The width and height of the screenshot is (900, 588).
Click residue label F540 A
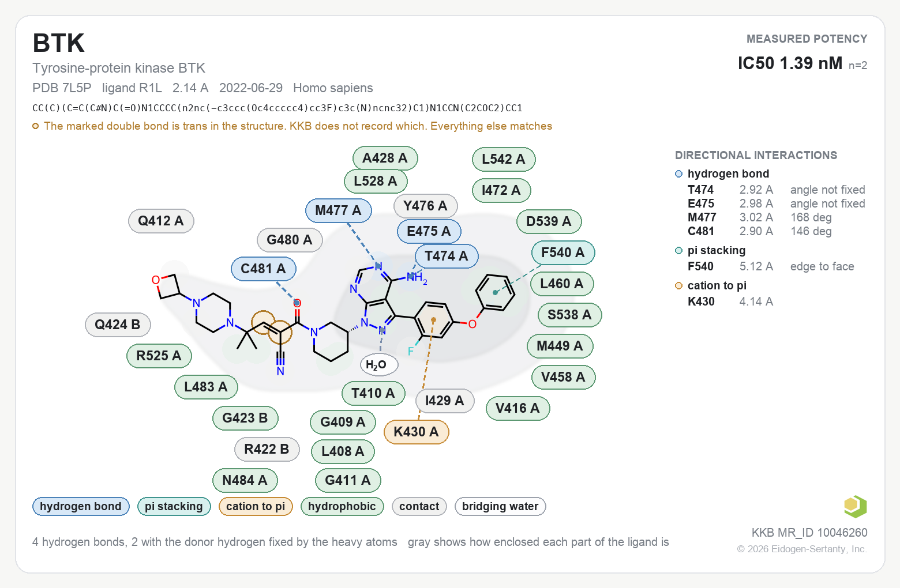[563, 252]
